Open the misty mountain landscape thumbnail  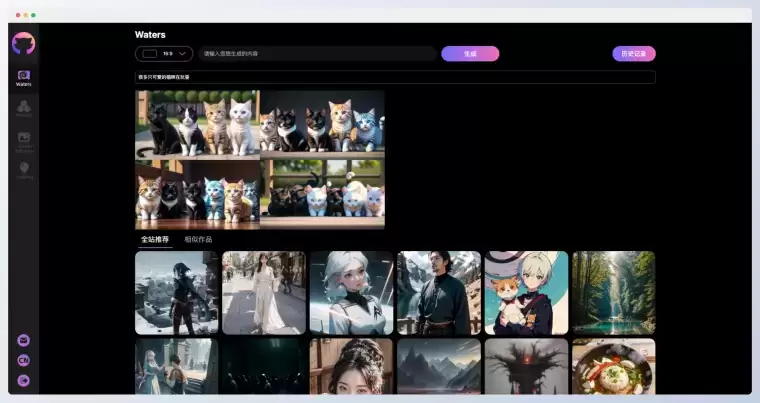pos(439,367)
